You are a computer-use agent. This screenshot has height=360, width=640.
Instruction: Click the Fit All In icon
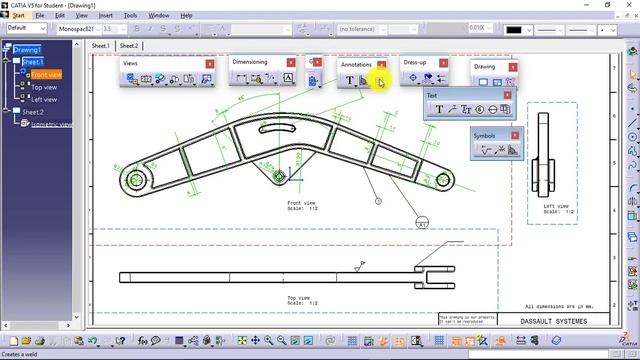[x=242, y=340]
